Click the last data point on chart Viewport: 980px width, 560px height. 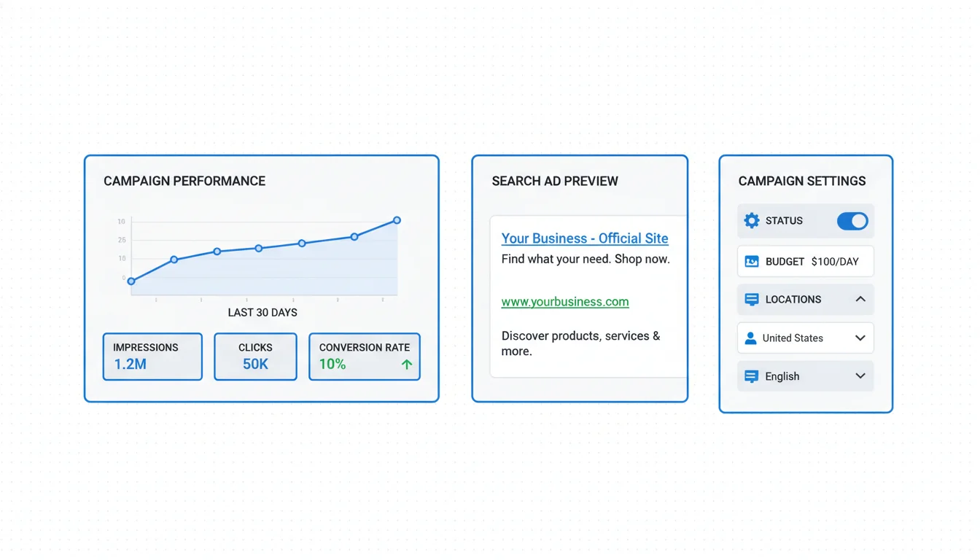pyautogui.click(x=397, y=220)
